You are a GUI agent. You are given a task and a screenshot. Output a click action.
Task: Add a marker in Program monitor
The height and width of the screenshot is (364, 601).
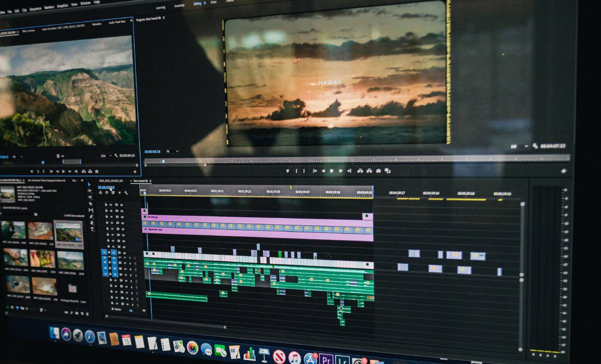pos(287,171)
